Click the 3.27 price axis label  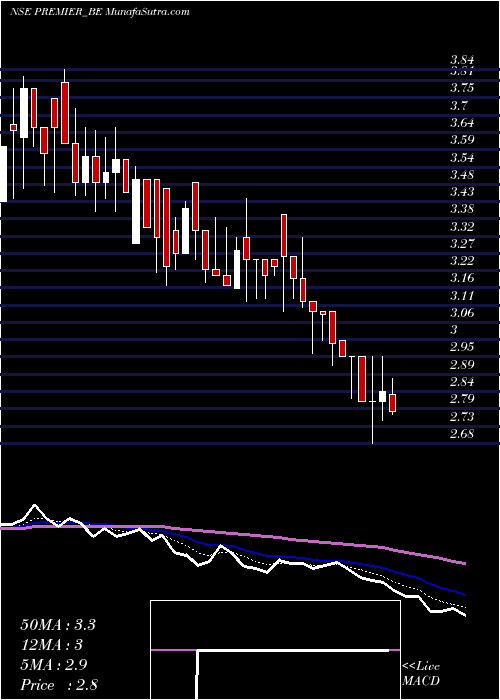[x=462, y=243]
